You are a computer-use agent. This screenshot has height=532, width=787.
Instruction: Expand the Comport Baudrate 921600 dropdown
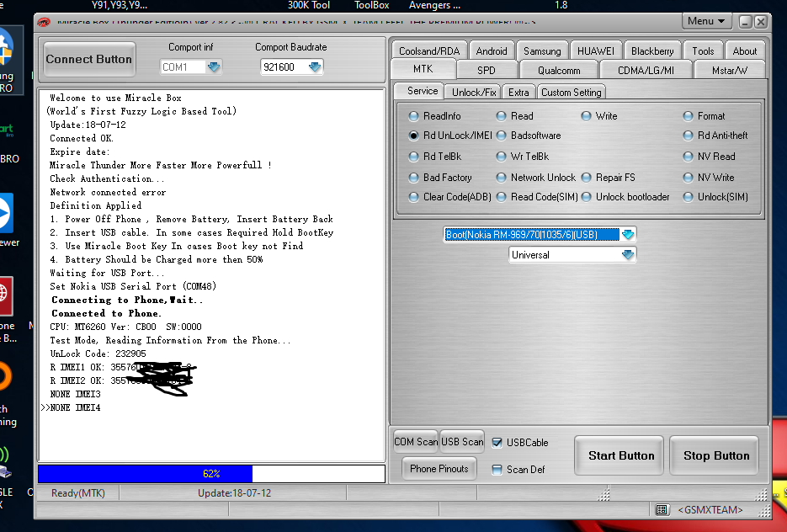(x=315, y=66)
